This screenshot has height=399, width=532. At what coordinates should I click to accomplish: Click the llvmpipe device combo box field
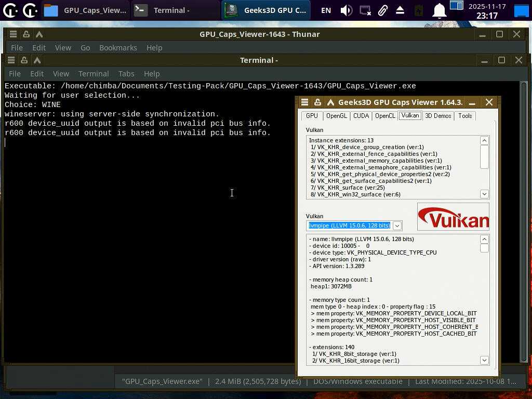pos(350,225)
